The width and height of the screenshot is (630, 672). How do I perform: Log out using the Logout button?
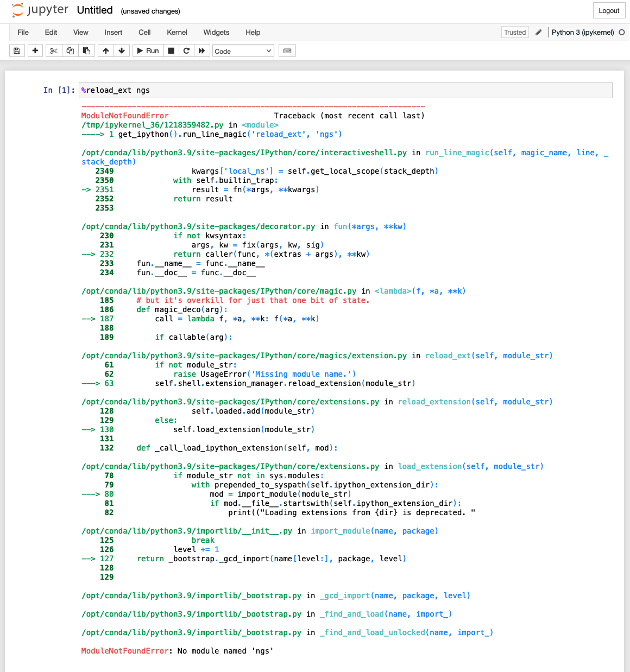(609, 10)
